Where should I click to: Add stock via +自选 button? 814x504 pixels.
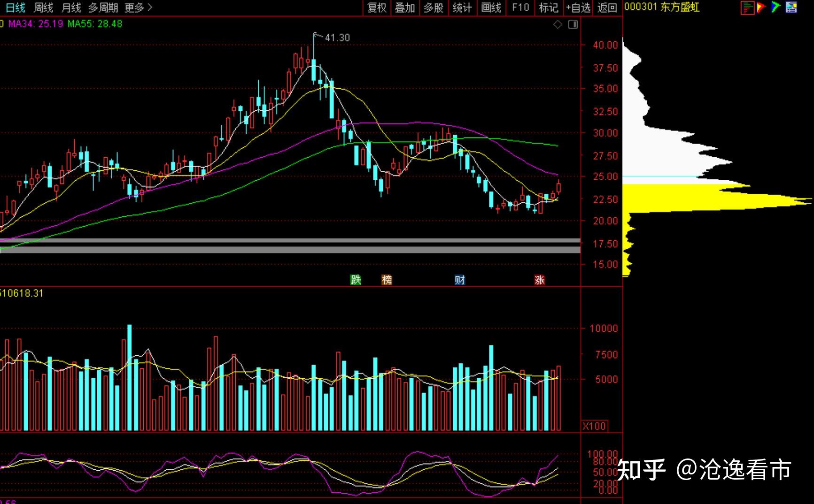pos(578,8)
